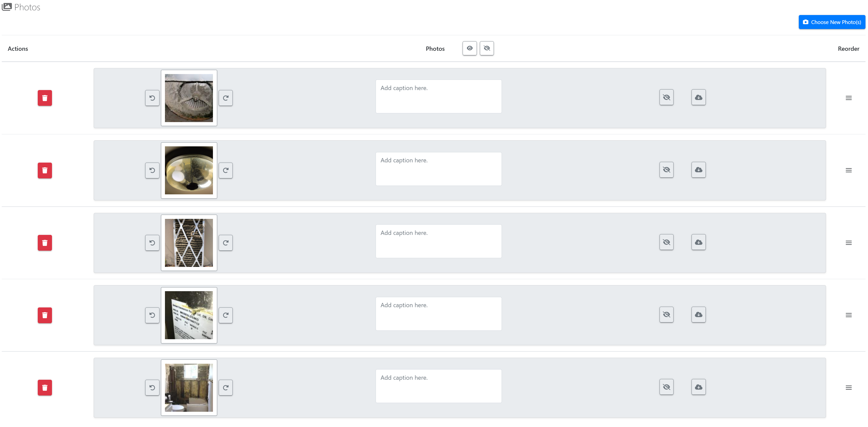Hide the ceiling light photo

click(666, 170)
